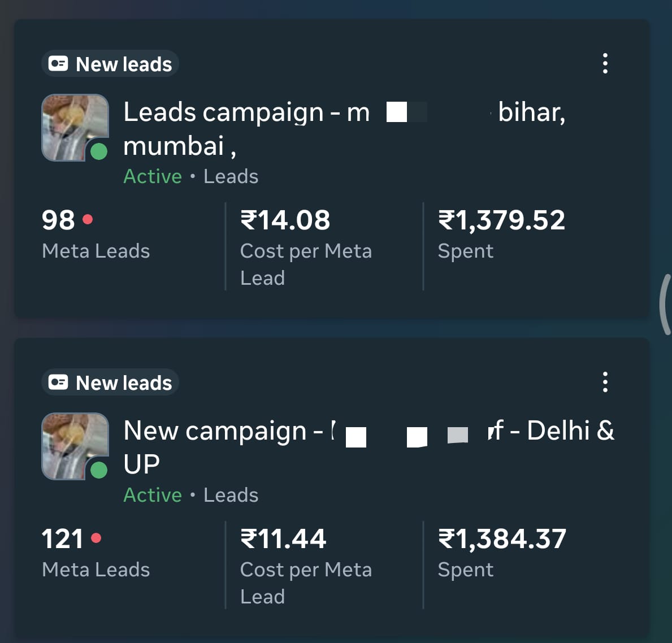Click New leads badge on first card
This screenshot has width=672, height=643.
click(x=110, y=64)
